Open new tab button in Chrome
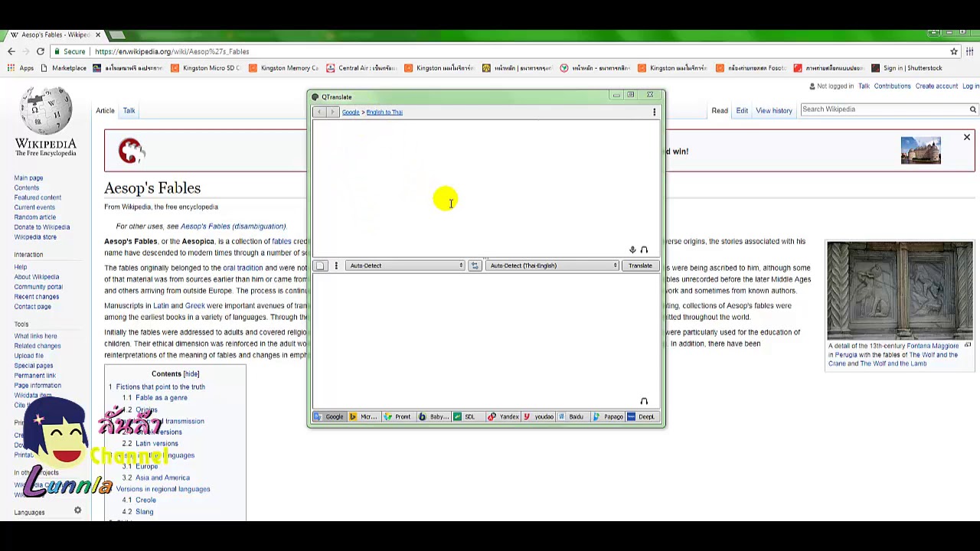 point(117,34)
